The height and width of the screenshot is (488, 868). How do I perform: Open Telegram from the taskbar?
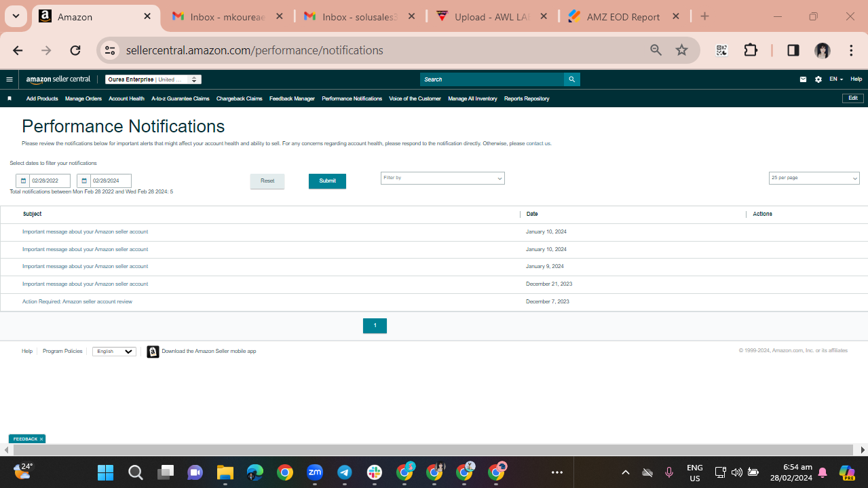point(345,472)
